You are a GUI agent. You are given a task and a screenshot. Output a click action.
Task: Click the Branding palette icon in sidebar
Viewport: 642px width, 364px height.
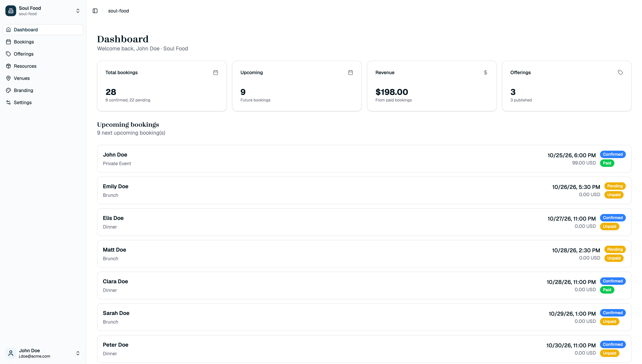(8, 90)
